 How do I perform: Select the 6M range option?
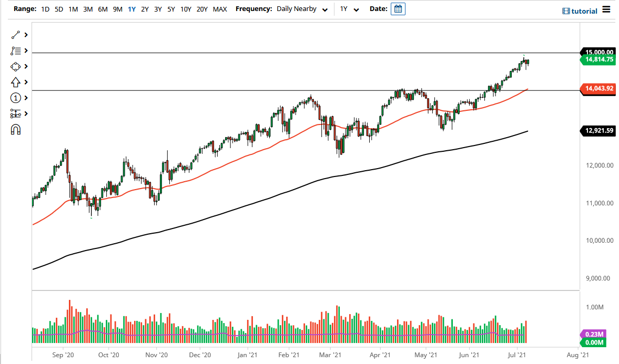point(103,9)
